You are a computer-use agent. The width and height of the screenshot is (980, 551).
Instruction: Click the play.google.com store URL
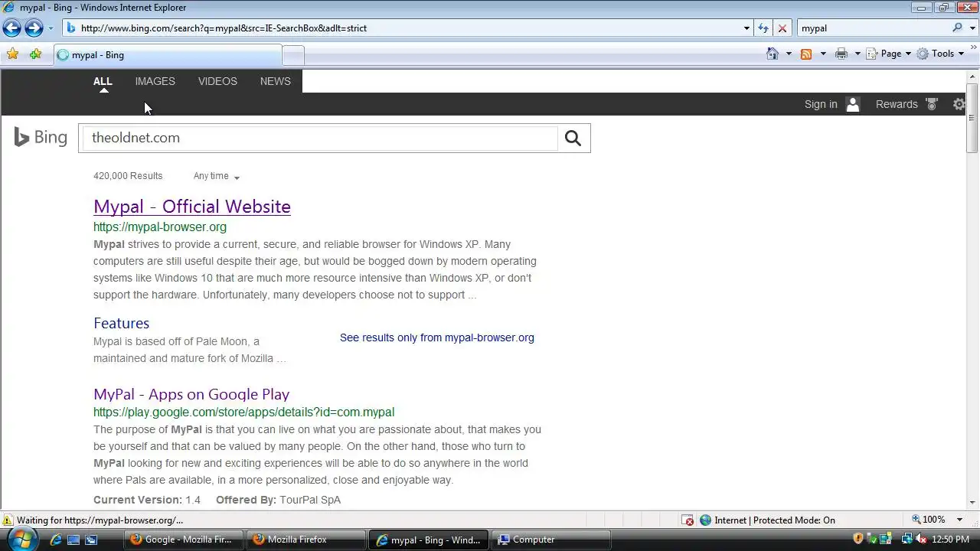click(x=243, y=412)
